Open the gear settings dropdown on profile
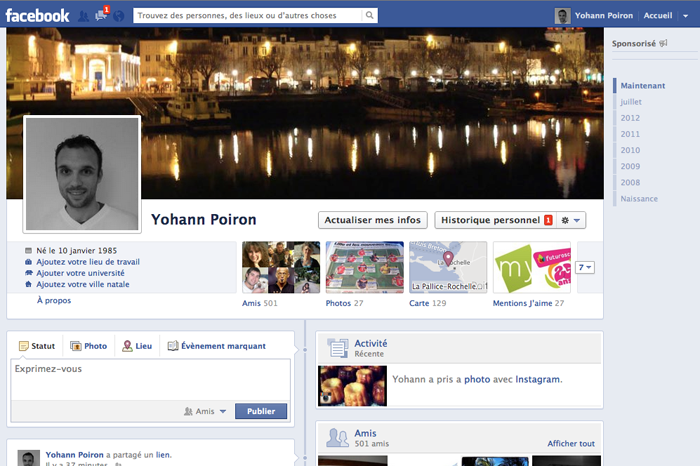Viewport: 700px width, 466px height. point(572,220)
